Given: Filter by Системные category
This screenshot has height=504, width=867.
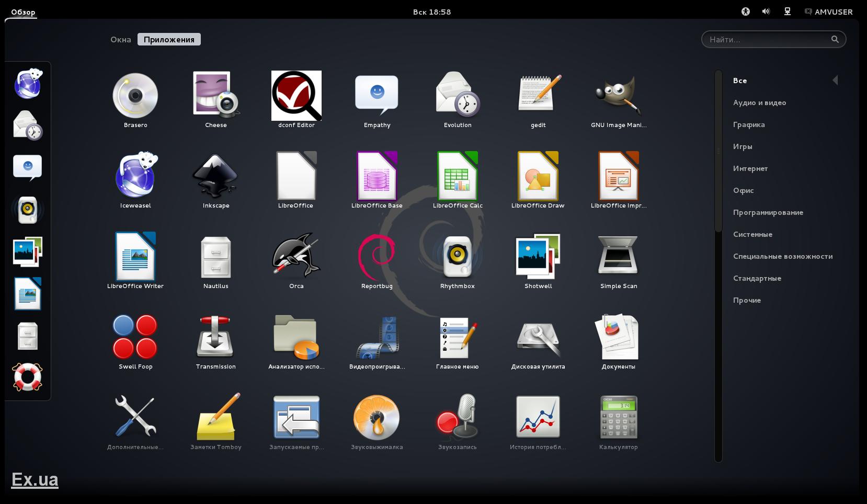Looking at the screenshot, I should point(752,234).
